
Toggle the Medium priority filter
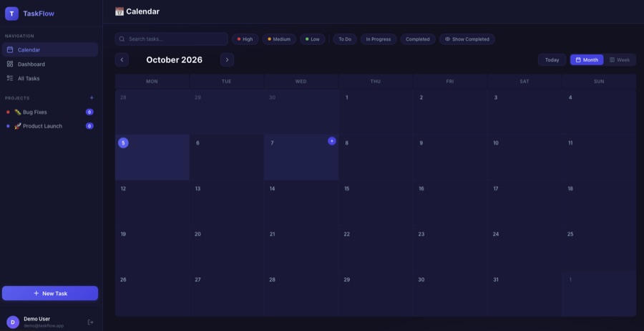(x=279, y=39)
